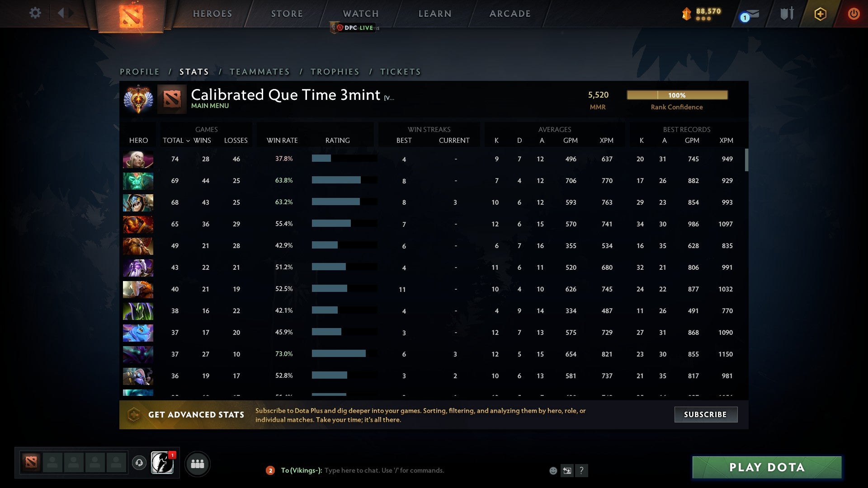Toggle party voice chat with the headset icon
Image resolution: width=868 pixels, height=488 pixels.
pos(139,463)
